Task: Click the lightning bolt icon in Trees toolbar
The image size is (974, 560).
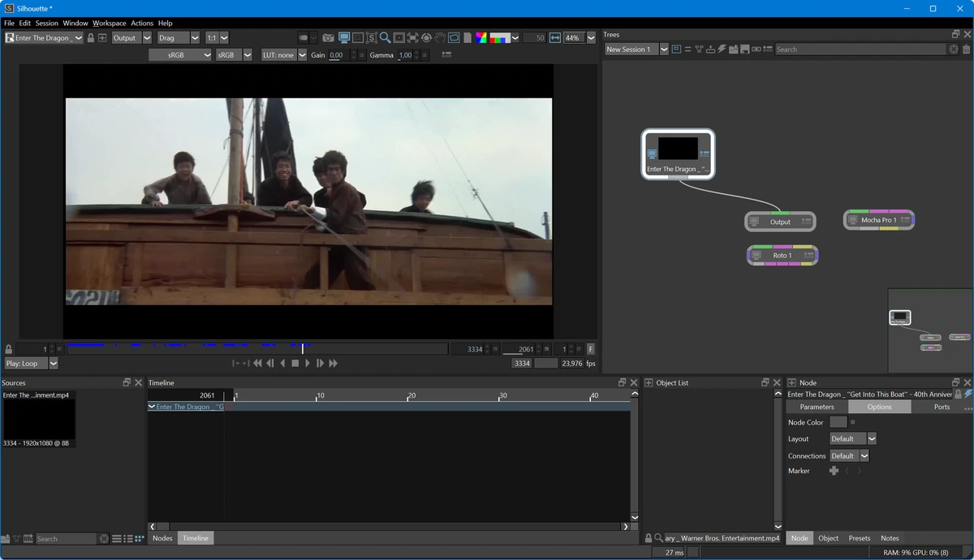Action: 722,50
